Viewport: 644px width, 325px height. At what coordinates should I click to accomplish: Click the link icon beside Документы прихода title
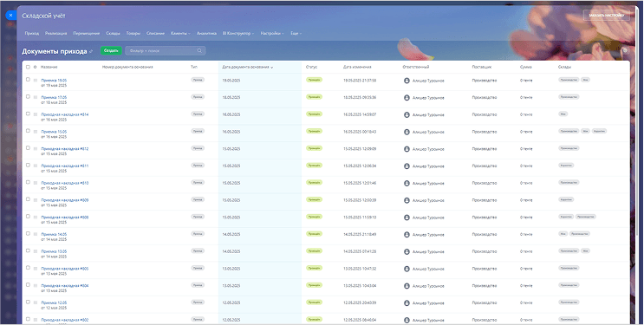91,52
